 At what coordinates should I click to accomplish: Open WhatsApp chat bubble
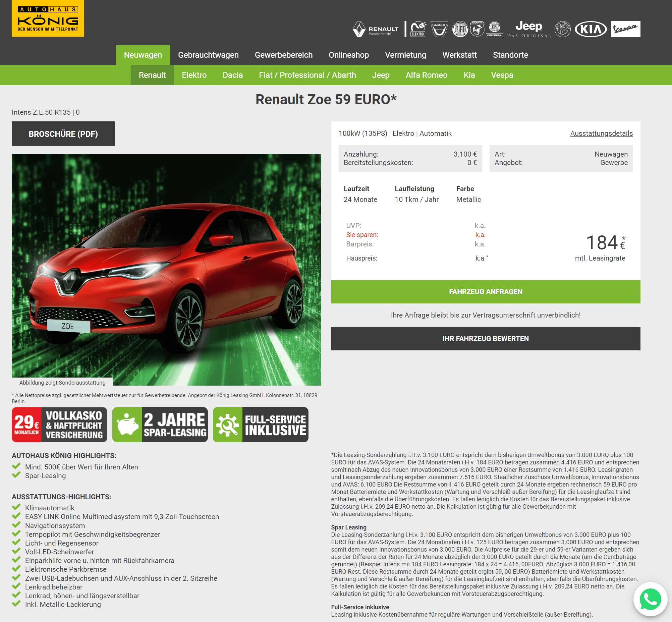(650, 599)
